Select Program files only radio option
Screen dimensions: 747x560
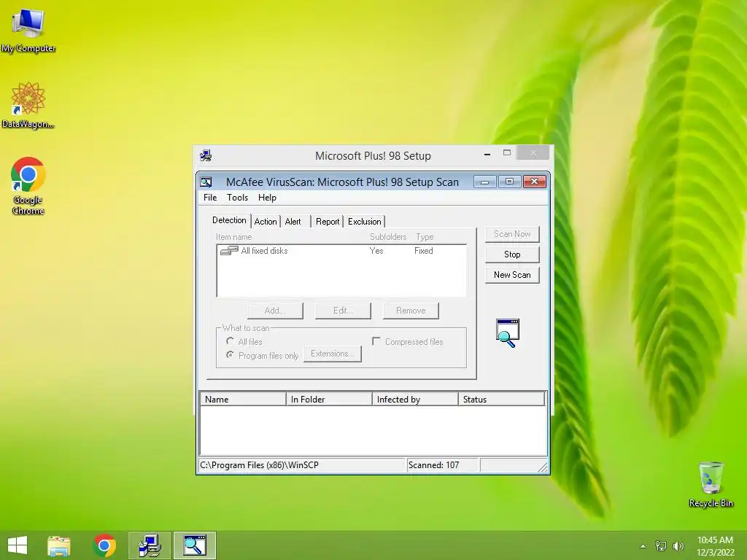230,355
